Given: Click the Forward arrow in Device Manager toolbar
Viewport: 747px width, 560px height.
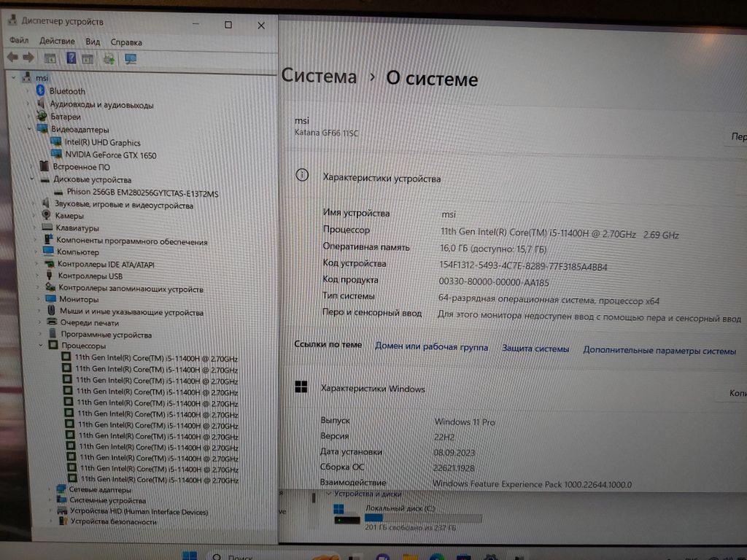Looking at the screenshot, I should [x=28, y=58].
